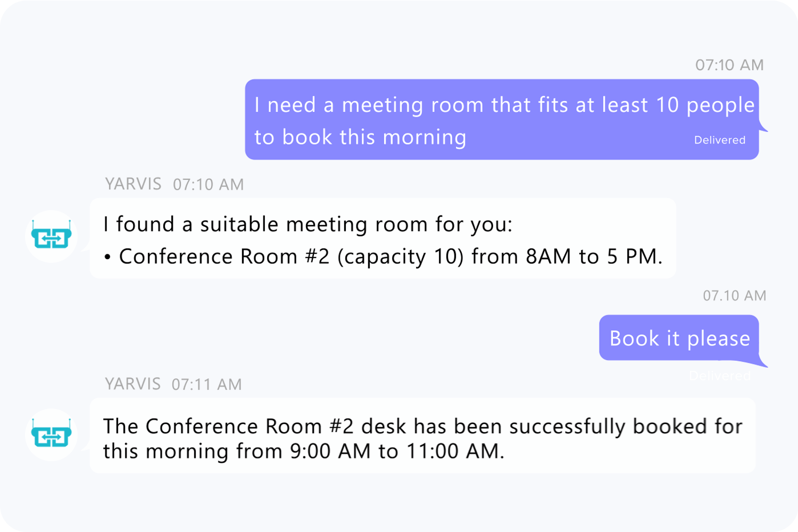Click the "successfully booked" confirmation message first line
Viewport: 798px width, 532px height.
(422, 426)
